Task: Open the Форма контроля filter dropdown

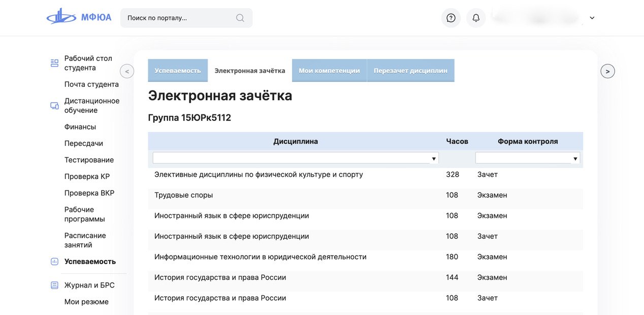Action: 527,159
